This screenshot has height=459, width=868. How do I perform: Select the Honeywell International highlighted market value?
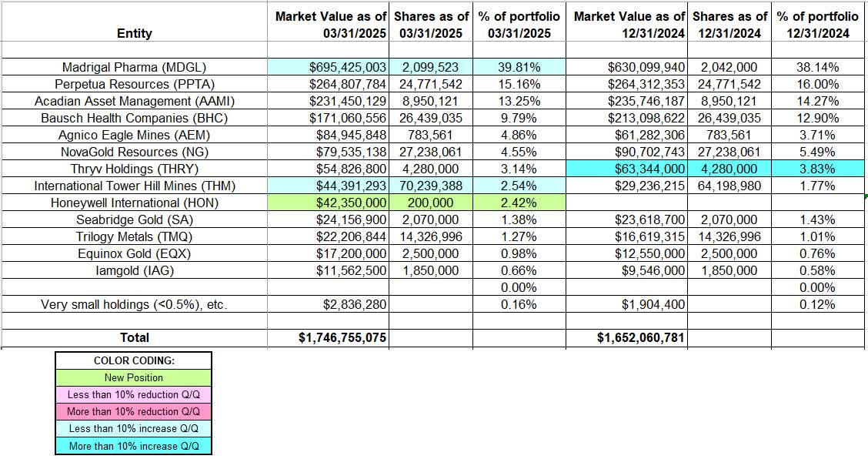337,203
